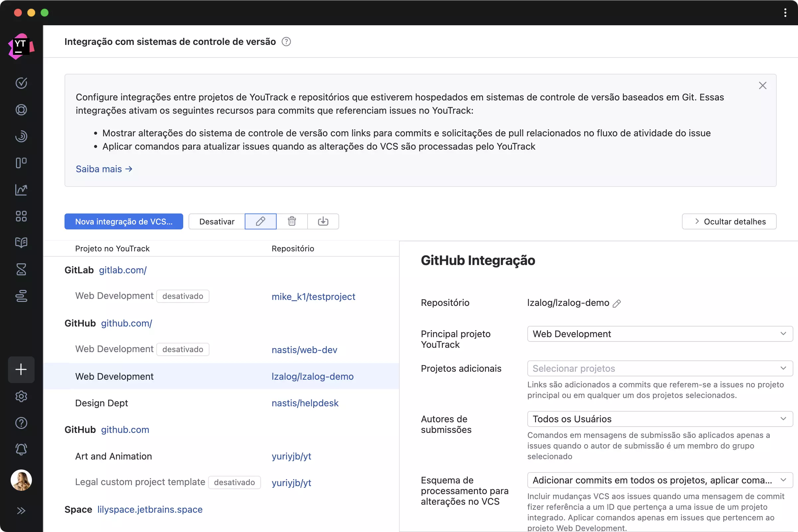
Task: Select the edit pencil in the toolbar
Action: pyautogui.click(x=260, y=221)
